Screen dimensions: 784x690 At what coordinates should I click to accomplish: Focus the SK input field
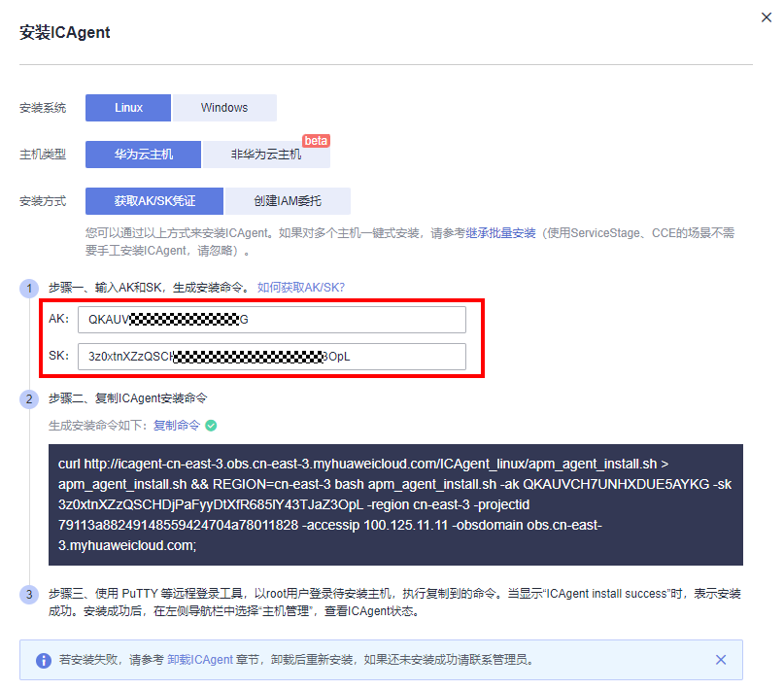pyautogui.click(x=272, y=357)
